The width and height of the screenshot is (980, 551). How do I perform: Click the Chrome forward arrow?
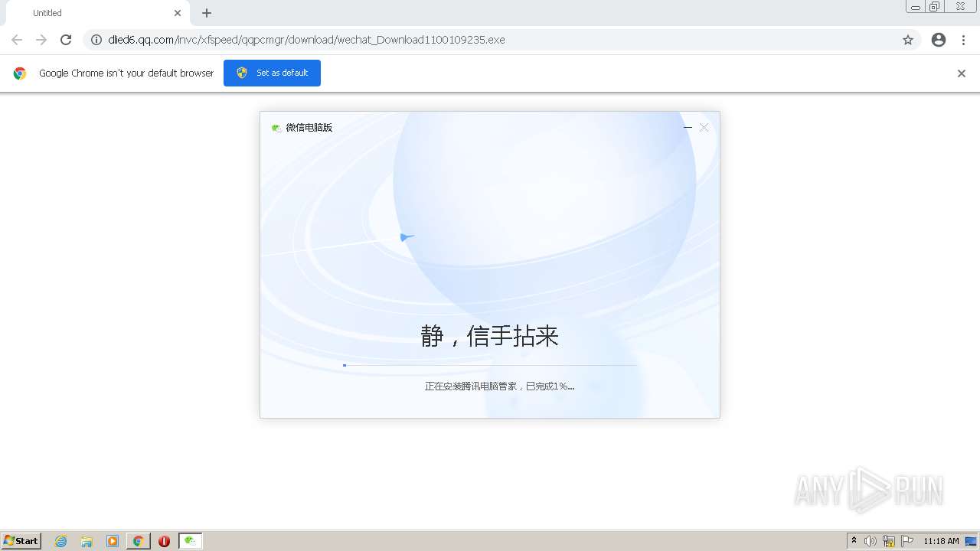click(x=41, y=40)
